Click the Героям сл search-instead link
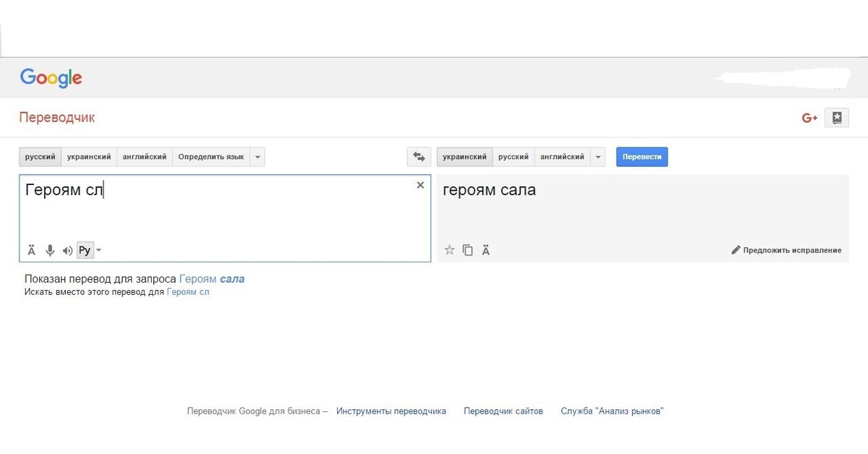Screen dimensions: 868x454 click(x=188, y=292)
